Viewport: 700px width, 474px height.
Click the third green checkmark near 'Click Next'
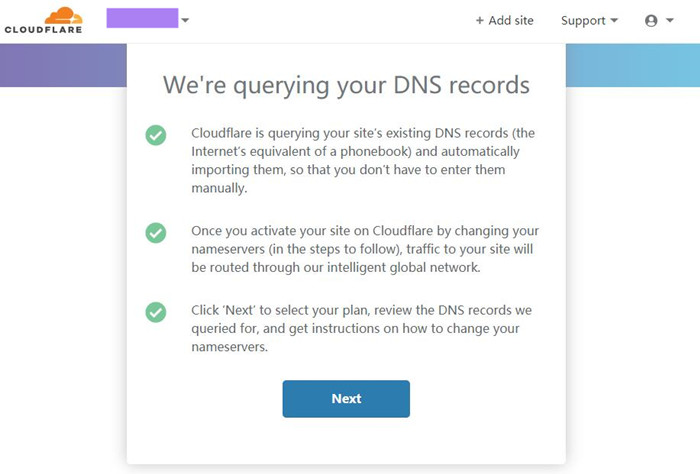[x=156, y=312]
